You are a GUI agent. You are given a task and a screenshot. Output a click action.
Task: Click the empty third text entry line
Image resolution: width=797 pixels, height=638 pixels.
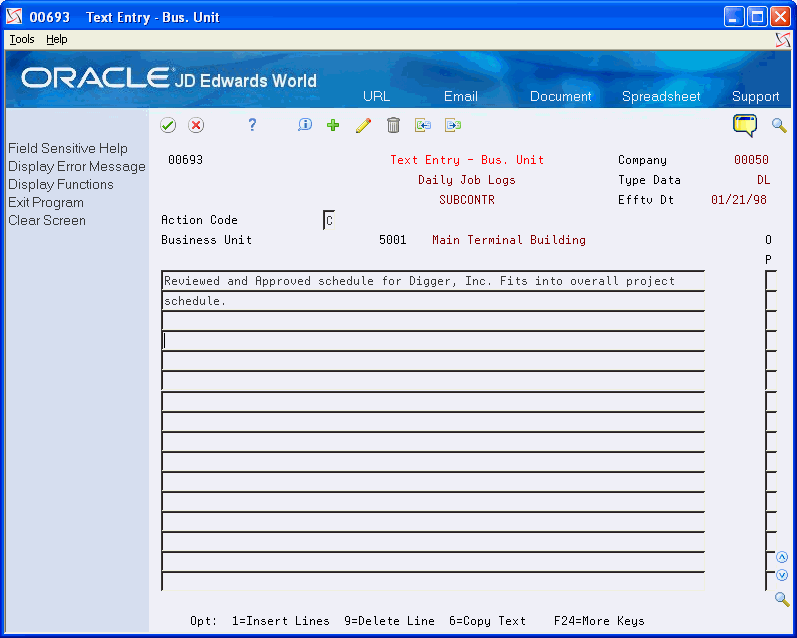433,321
